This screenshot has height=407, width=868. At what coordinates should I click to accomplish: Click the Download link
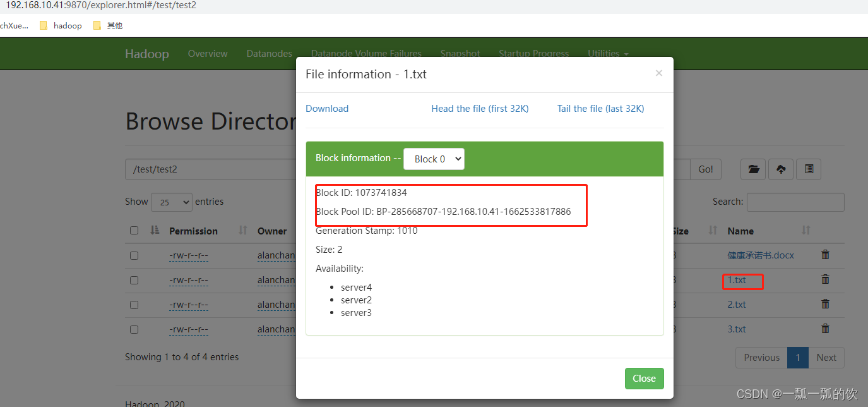327,109
